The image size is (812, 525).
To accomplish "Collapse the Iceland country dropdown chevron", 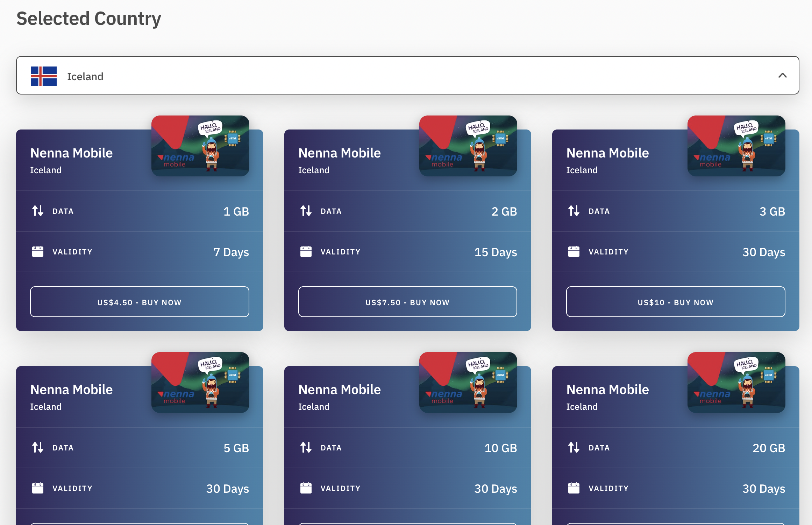I will (x=782, y=76).
